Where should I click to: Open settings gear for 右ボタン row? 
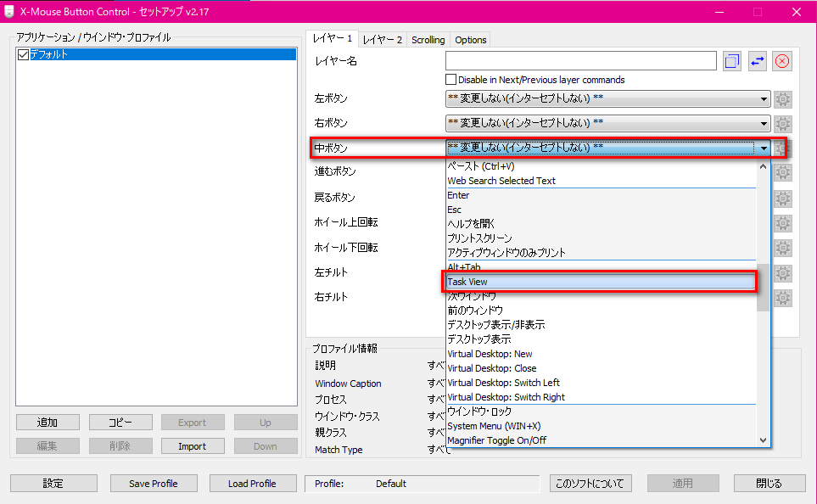[x=782, y=124]
